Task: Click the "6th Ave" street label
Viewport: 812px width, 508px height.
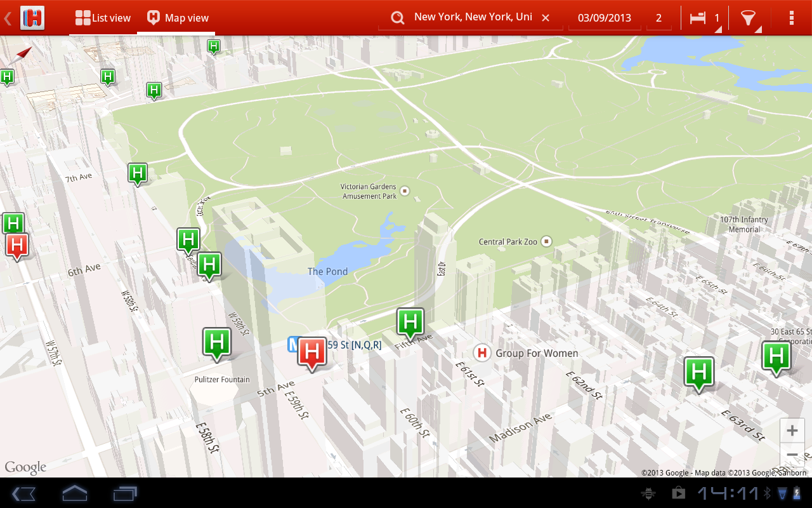Action: [x=84, y=270]
